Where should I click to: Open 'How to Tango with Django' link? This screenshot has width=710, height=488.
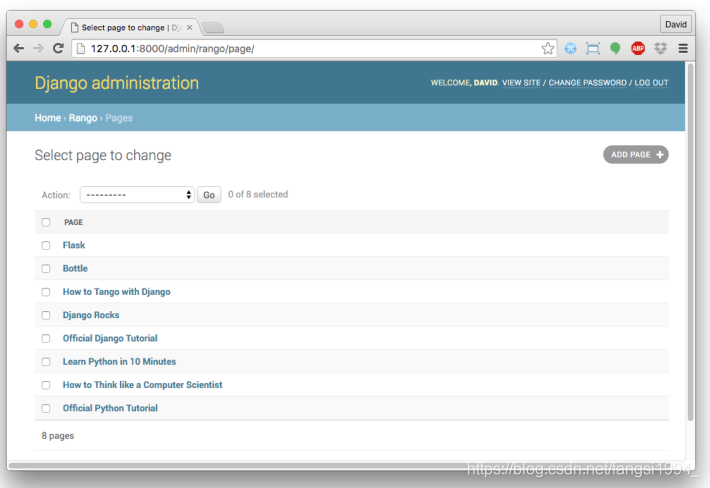(x=116, y=292)
